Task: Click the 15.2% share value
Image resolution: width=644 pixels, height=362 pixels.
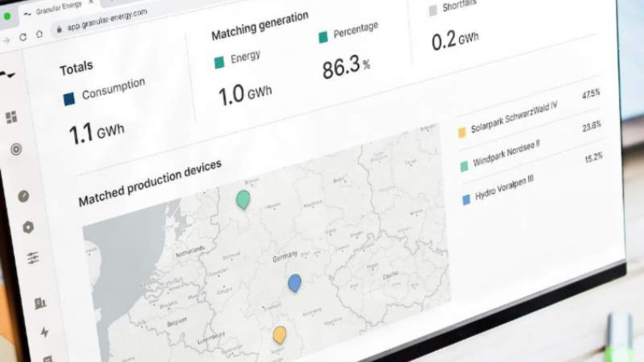Action: 594,158
